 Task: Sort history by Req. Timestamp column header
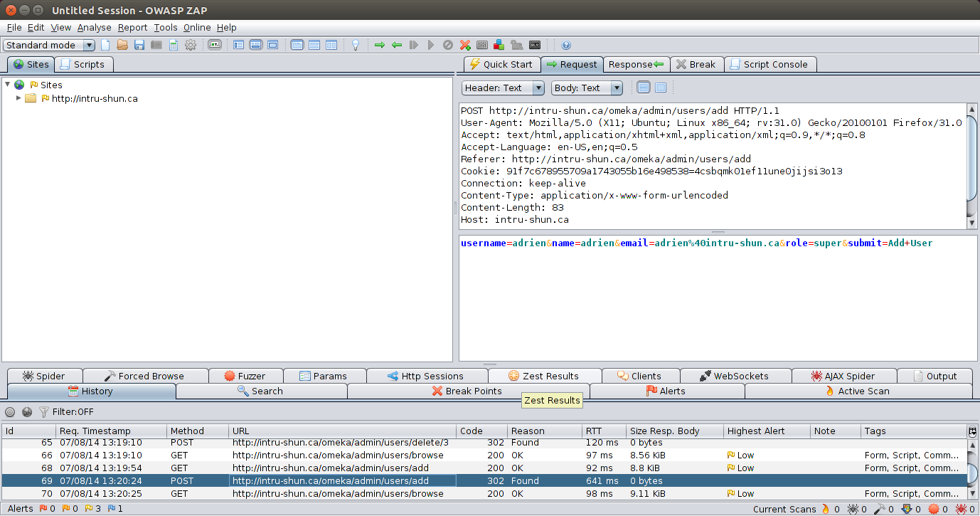pyautogui.click(x=112, y=431)
